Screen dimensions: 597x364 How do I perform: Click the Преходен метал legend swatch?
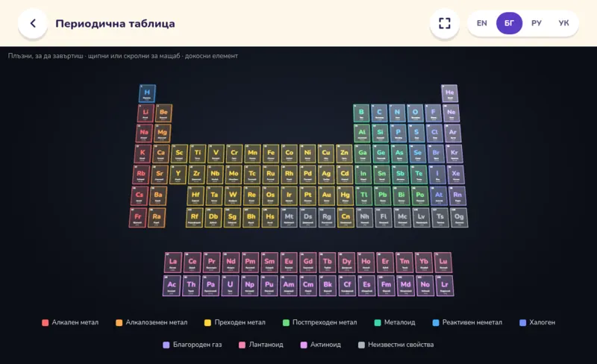pyautogui.click(x=207, y=323)
